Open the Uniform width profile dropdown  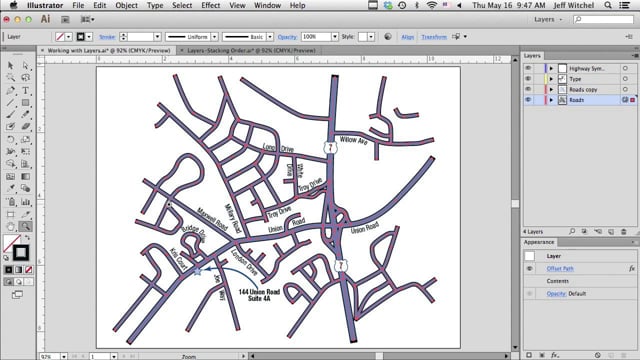(214, 37)
